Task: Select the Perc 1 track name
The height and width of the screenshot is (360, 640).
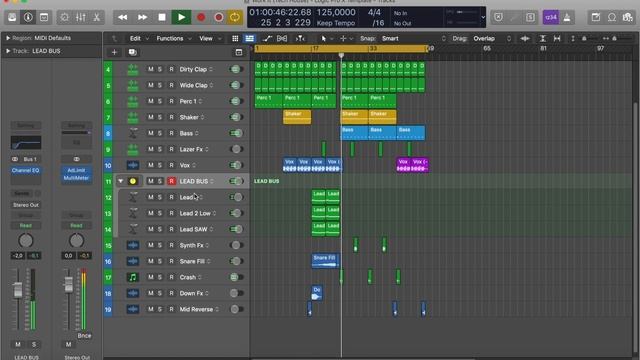Action: coord(188,101)
